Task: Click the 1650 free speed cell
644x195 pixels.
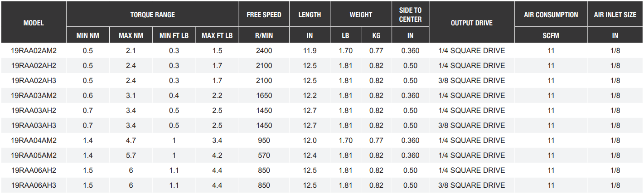Action: pos(264,96)
